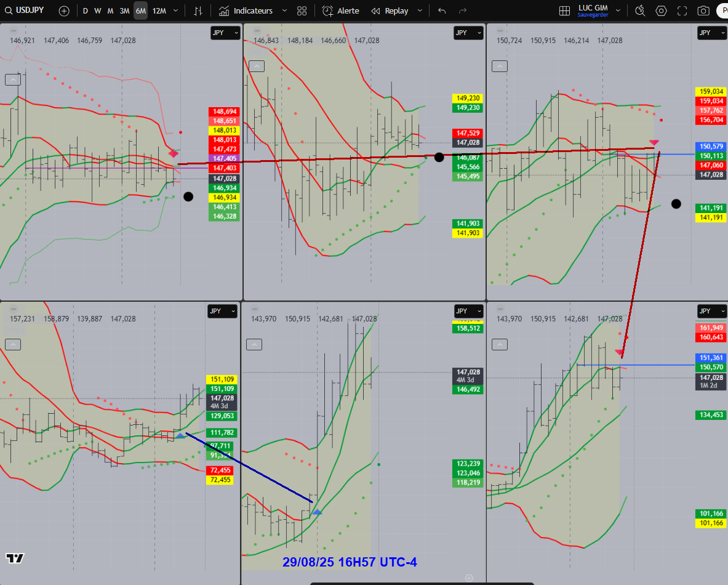Click the LUC GIM layout name
The image size is (728, 585).
pyautogui.click(x=593, y=7)
